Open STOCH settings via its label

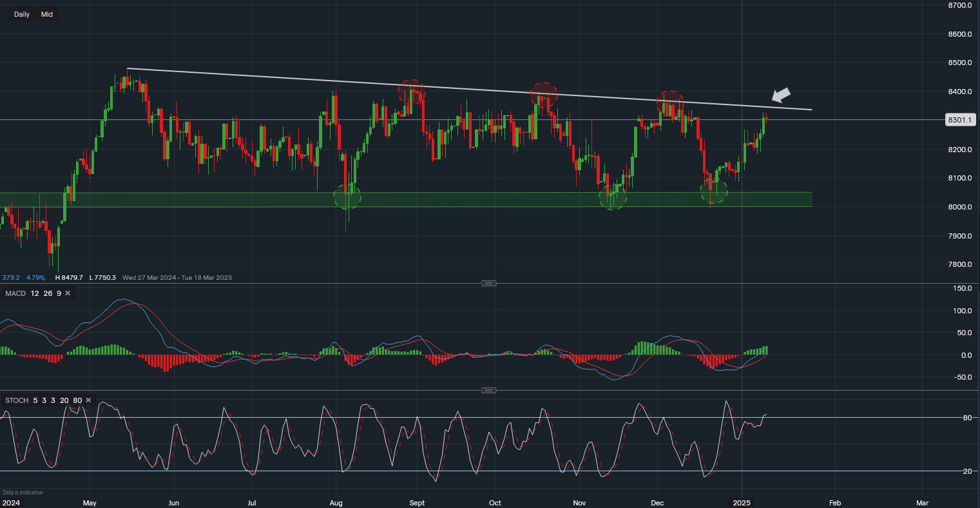pos(17,400)
